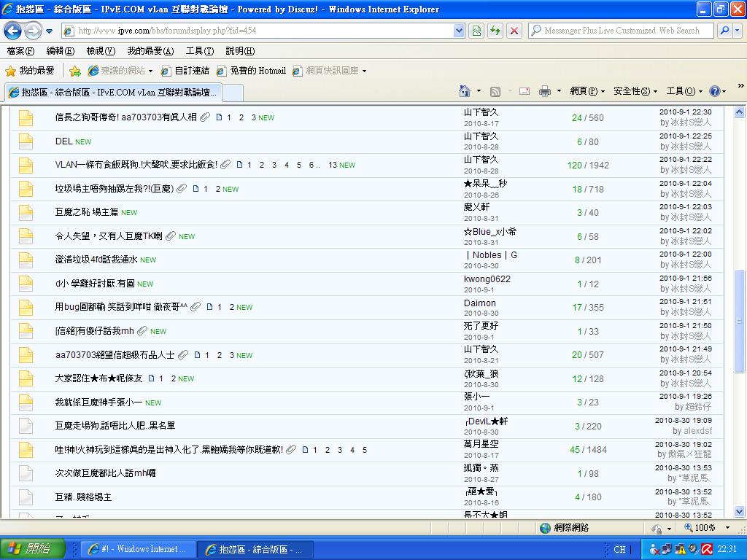Open the 檢視 (View) menu
Image resolution: width=747 pixels, height=560 pixels.
(101, 51)
